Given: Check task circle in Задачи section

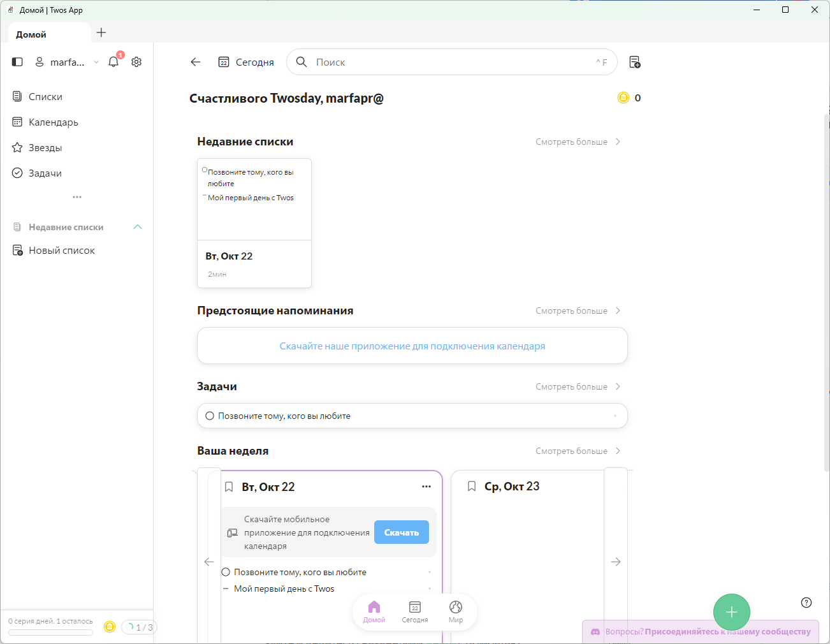Looking at the screenshot, I should point(210,416).
